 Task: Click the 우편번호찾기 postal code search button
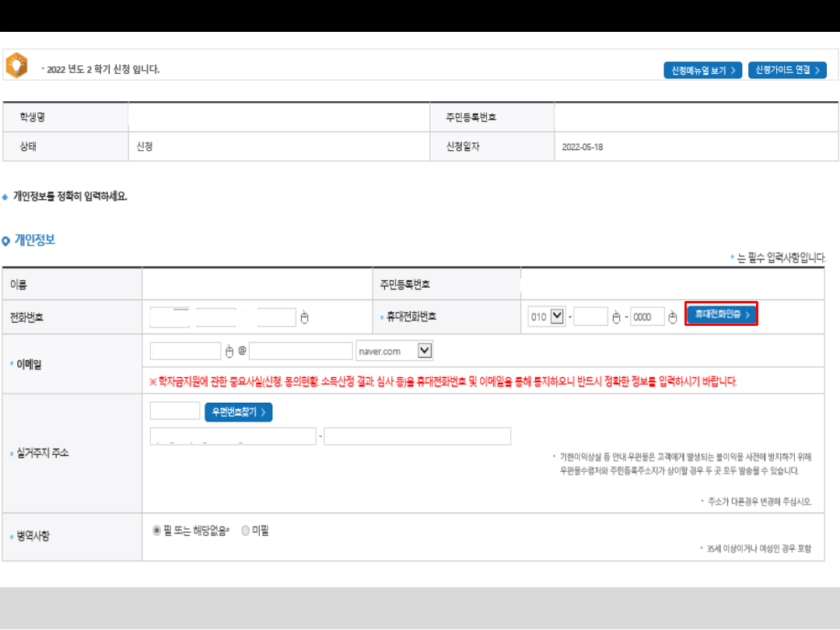[238, 411]
